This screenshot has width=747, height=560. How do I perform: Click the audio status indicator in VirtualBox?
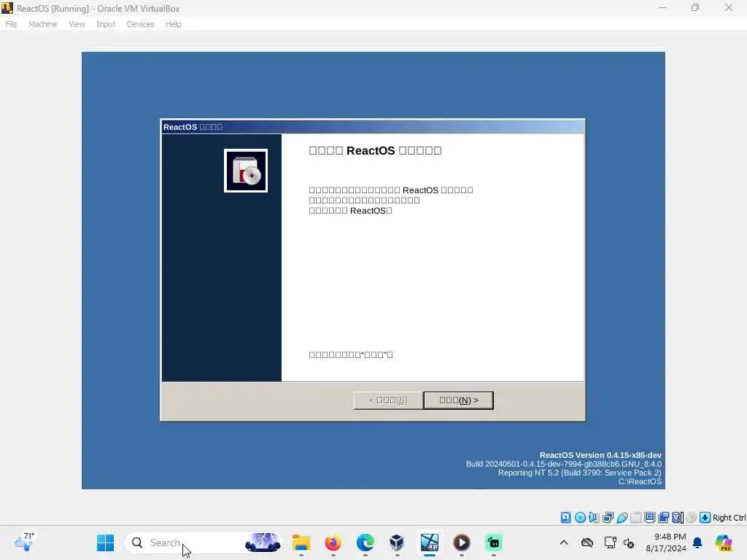click(594, 518)
